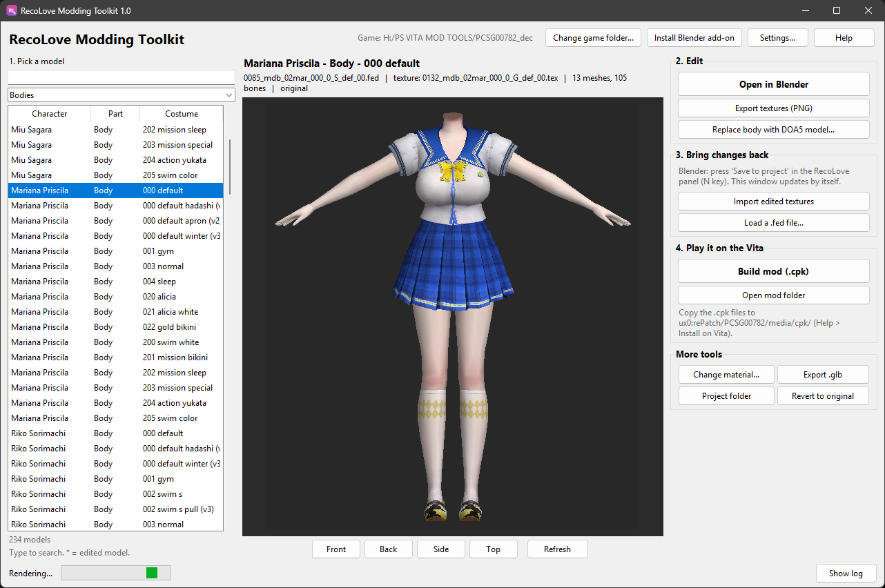Select Riko Sorimachi 002 swim s row
The width and height of the screenshot is (885, 588).
115,494
